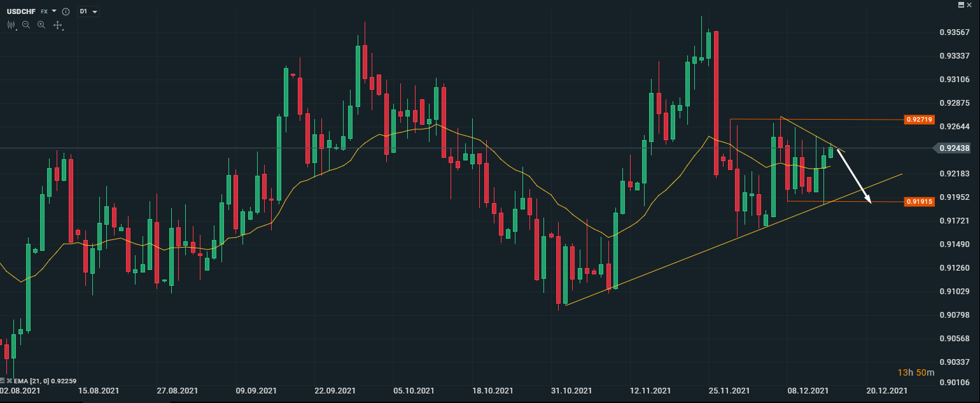980x403 pixels.
Task: Click the 13h 50m candle countdown
Action: (x=916, y=372)
